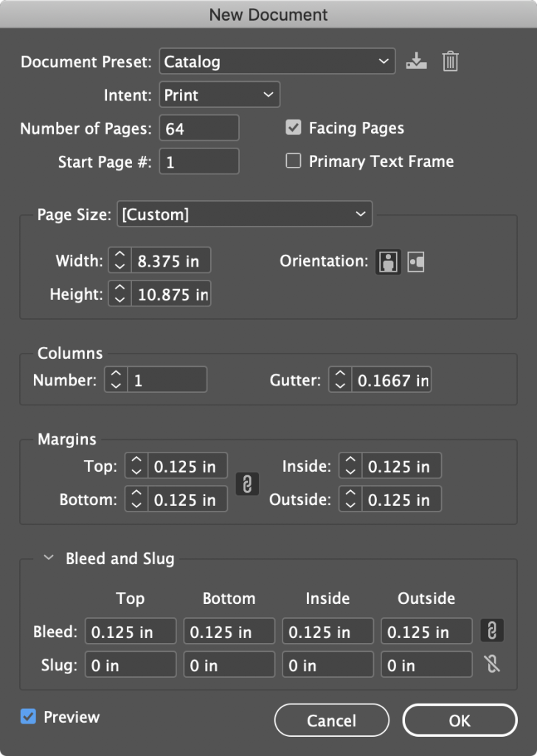Change Intent from Print dropdown

pyautogui.click(x=221, y=94)
